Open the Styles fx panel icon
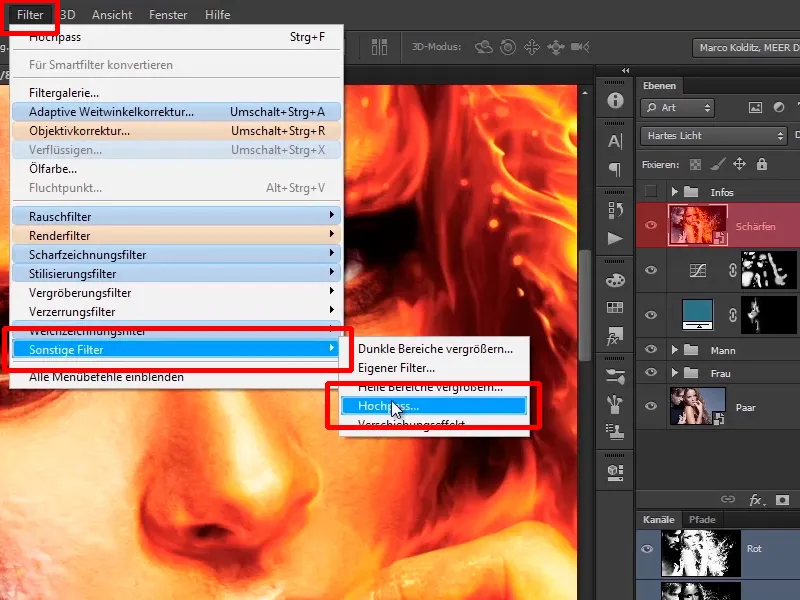The height and width of the screenshot is (600, 800). click(615, 336)
